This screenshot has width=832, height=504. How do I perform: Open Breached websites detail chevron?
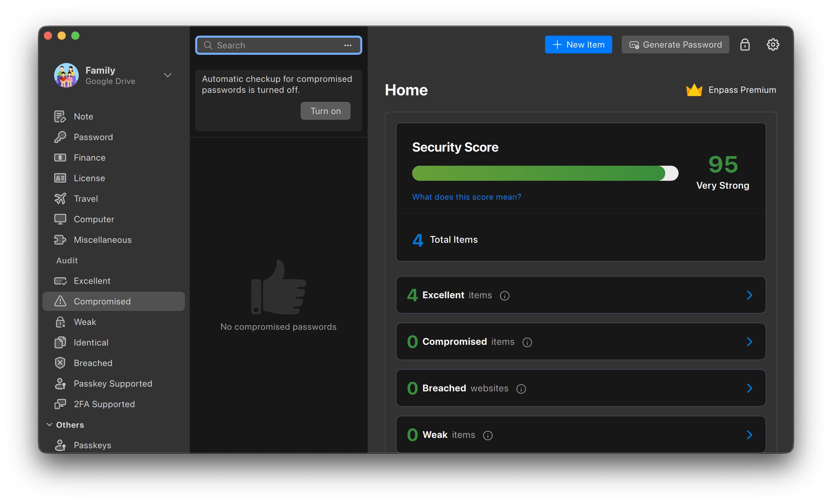click(749, 388)
